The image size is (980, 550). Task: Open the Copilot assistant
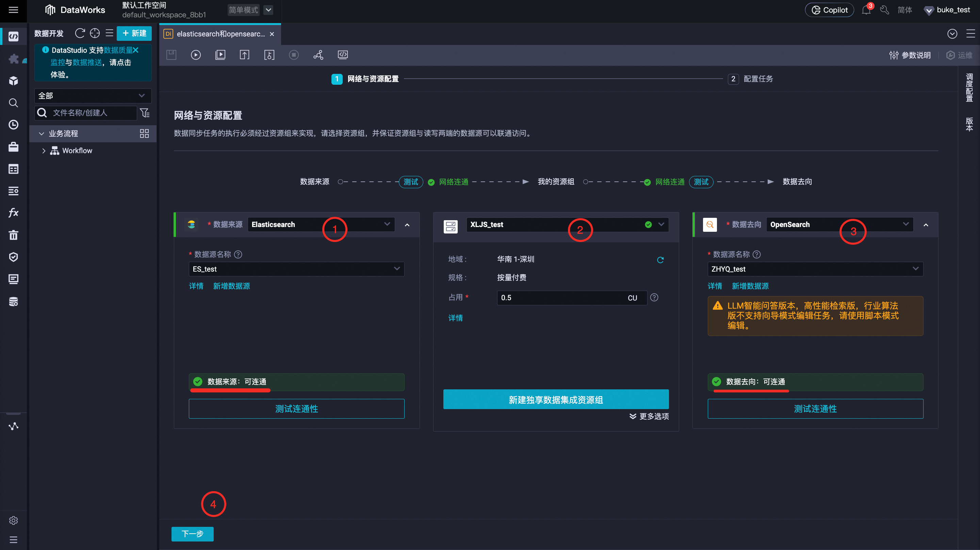coord(829,10)
